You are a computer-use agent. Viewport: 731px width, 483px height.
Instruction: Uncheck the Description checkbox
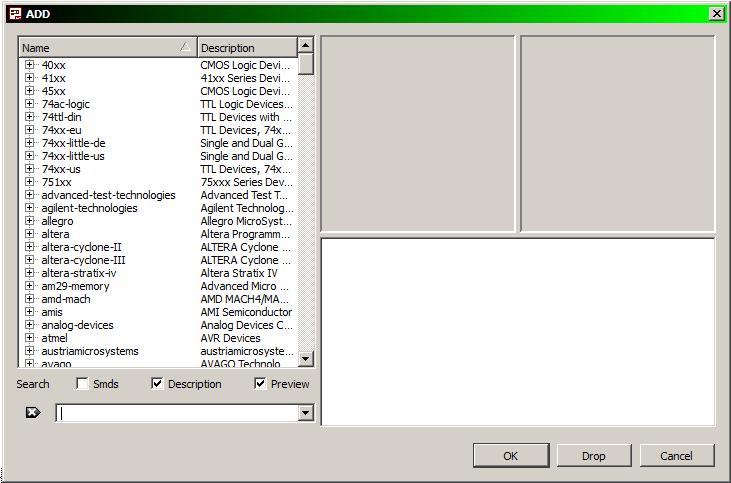point(157,384)
